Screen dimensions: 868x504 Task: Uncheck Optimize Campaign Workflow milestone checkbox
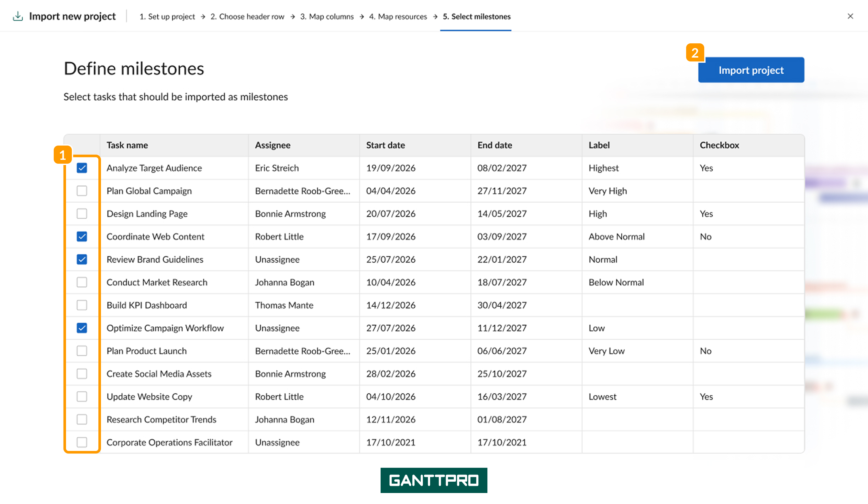[x=82, y=328]
